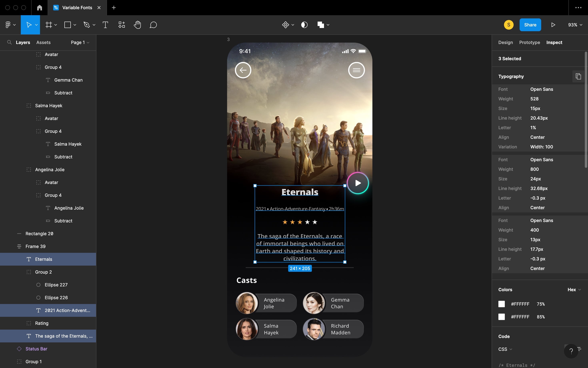Click the home icon in tab bar
Screen dimensions: 588x368
point(39,8)
